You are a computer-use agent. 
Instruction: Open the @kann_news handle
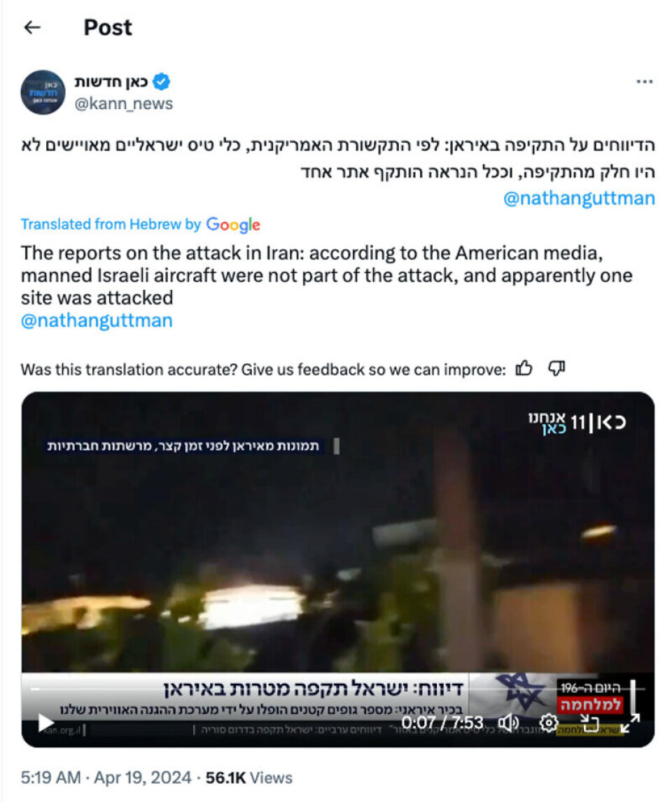pyautogui.click(x=124, y=104)
